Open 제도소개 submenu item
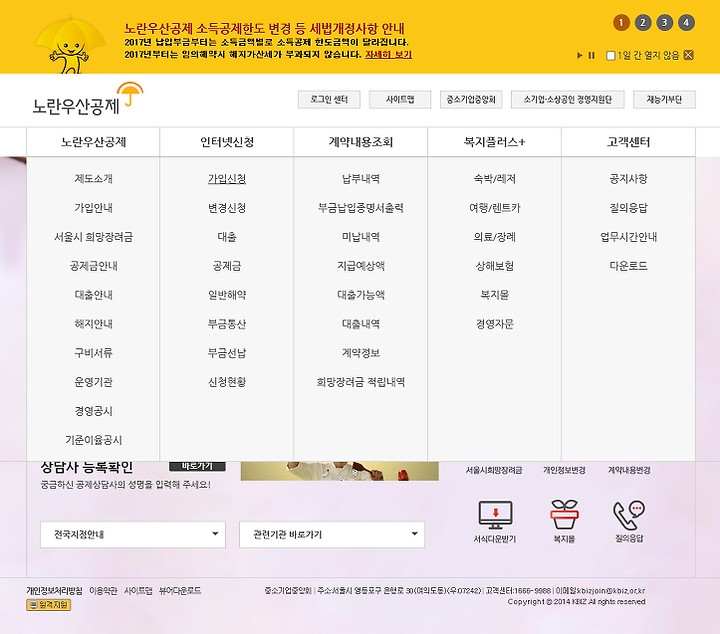Screen dimensions: 720x634 93,179
